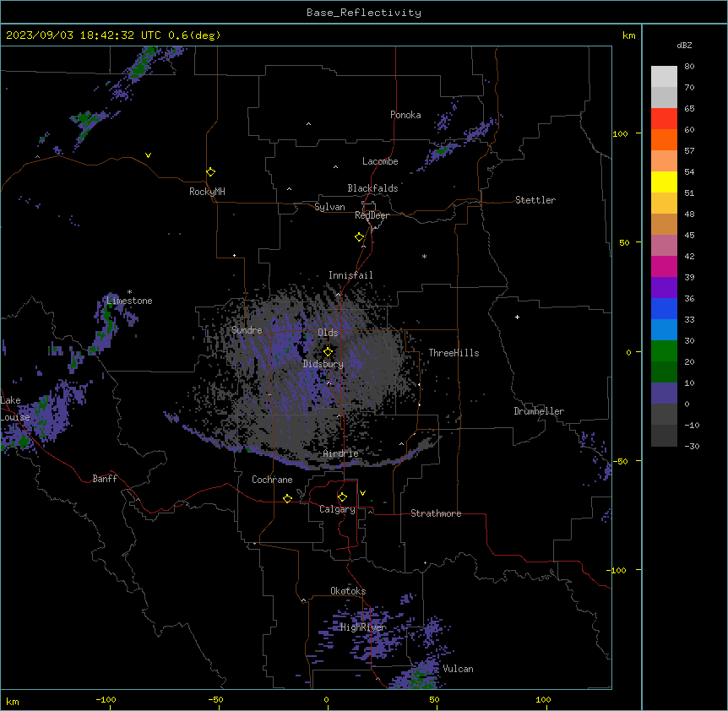
Task: Click the dBZ legend heading
Action: pos(684,46)
